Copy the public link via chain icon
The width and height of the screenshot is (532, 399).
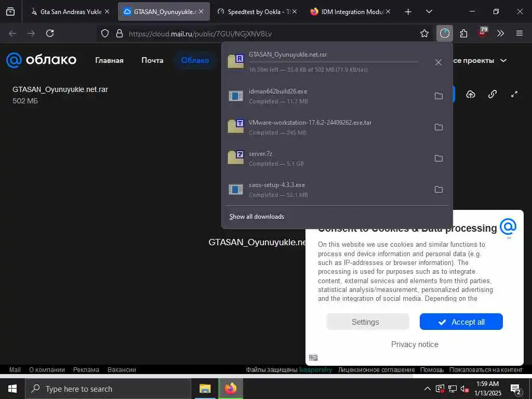(493, 95)
